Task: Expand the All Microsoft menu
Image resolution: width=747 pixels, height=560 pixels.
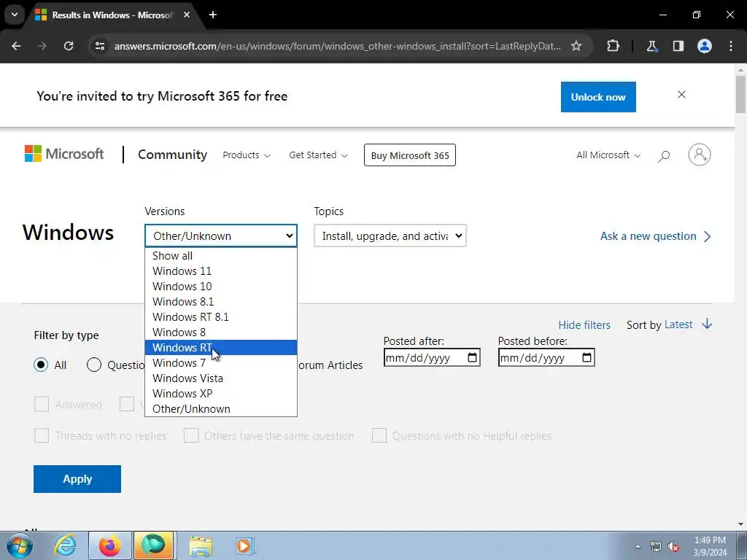Action: pyautogui.click(x=608, y=155)
